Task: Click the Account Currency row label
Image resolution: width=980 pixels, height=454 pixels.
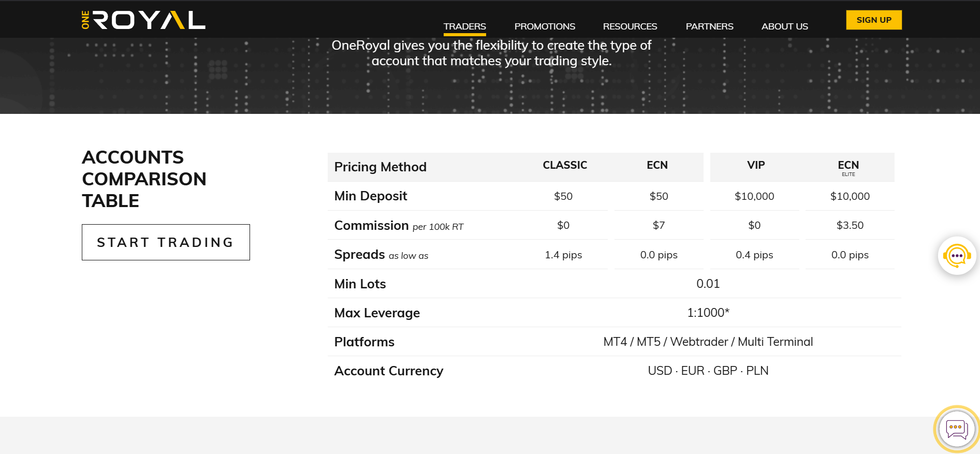Action: [389, 371]
